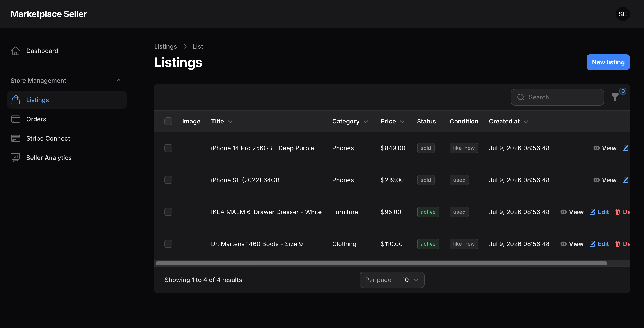
Task: Click View for iPhone 14 Pro listing
Action: click(x=605, y=148)
